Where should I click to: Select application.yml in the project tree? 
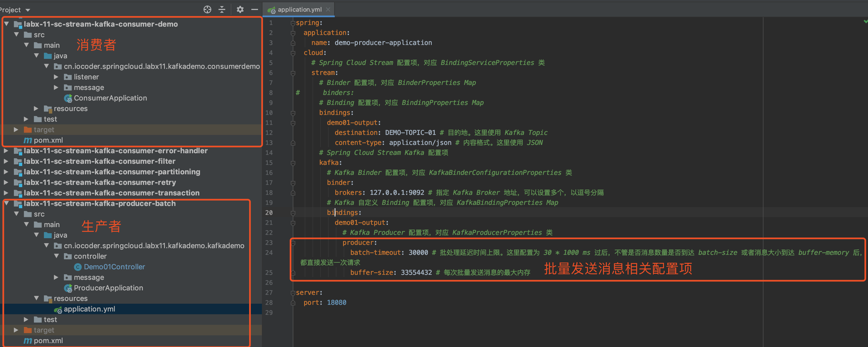click(x=89, y=309)
